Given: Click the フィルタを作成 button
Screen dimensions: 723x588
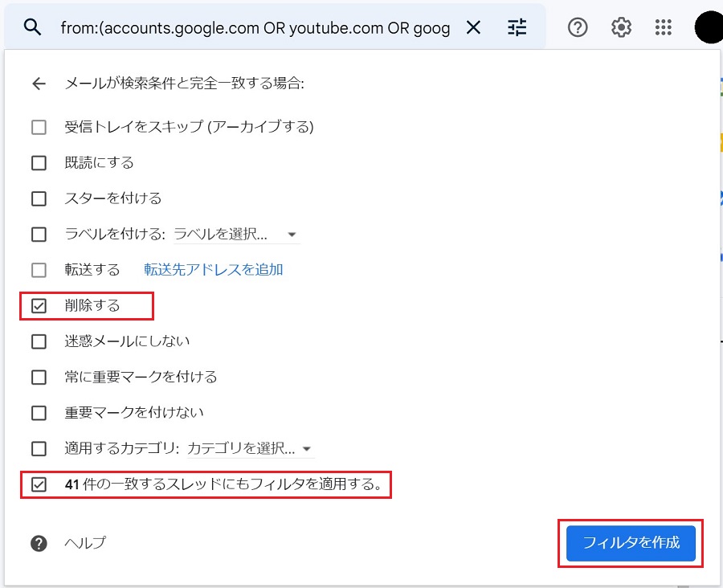Looking at the screenshot, I should click(x=631, y=543).
